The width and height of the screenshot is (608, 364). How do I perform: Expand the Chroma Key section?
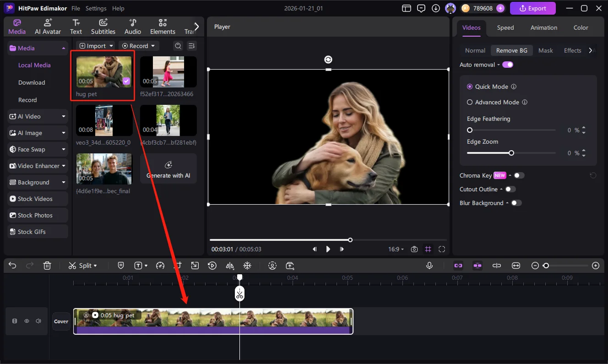(510, 175)
